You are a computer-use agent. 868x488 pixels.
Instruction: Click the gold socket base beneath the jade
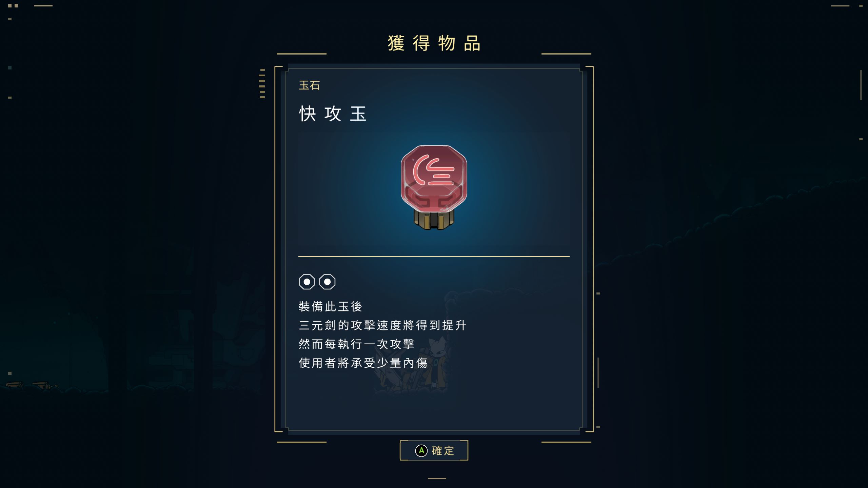pyautogui.click(x=434, y=220)
